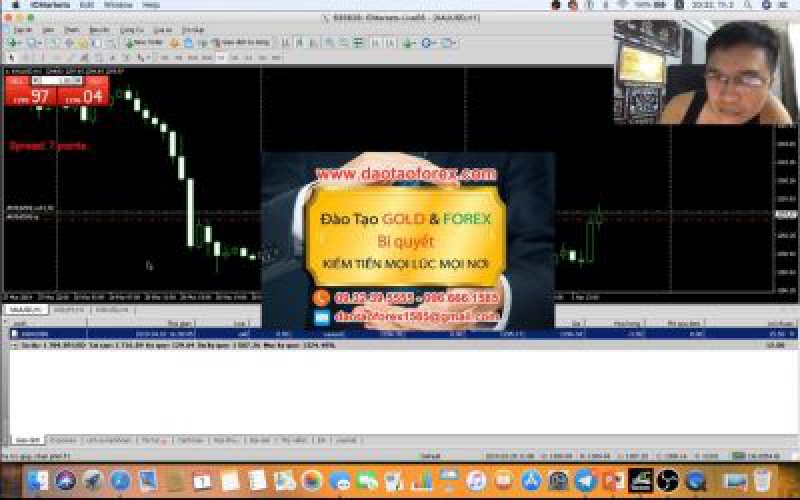This screenshot has width=800, height=500.
Task: Select the equidistant channel tool
Action: [84, 58]
